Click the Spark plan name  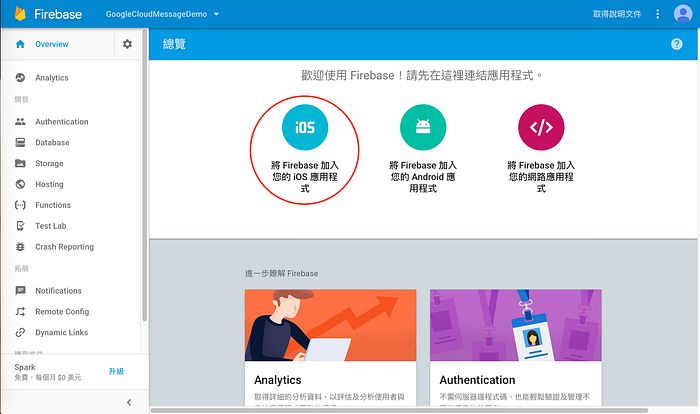pyautogui.click(x=25, y=367)
